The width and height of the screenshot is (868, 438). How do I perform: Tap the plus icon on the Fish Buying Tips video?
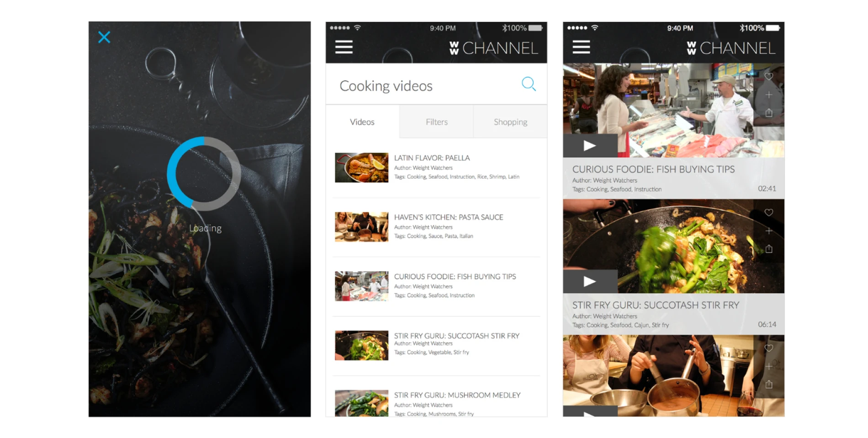pos(769,95)
